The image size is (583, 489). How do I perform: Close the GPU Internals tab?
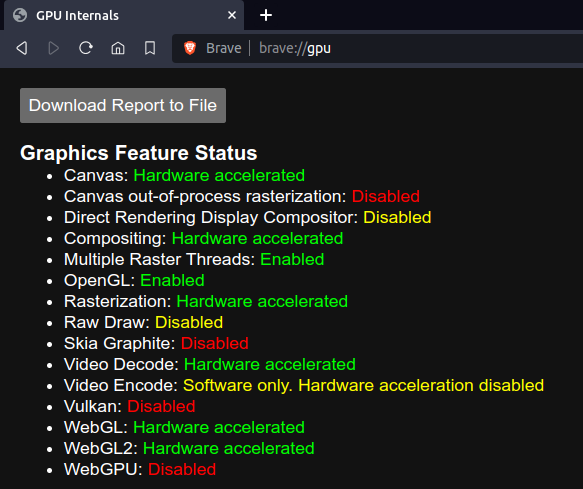(x=232, y=15)
